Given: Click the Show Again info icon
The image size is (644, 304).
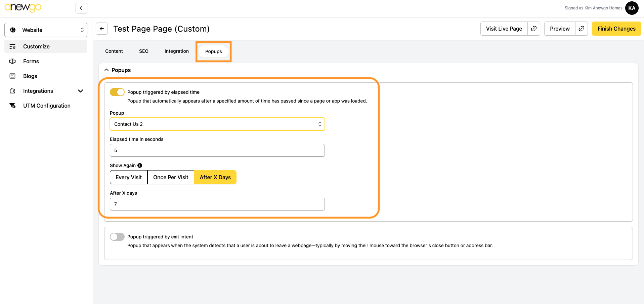Looking at the screenshot, I should point(140,165).
